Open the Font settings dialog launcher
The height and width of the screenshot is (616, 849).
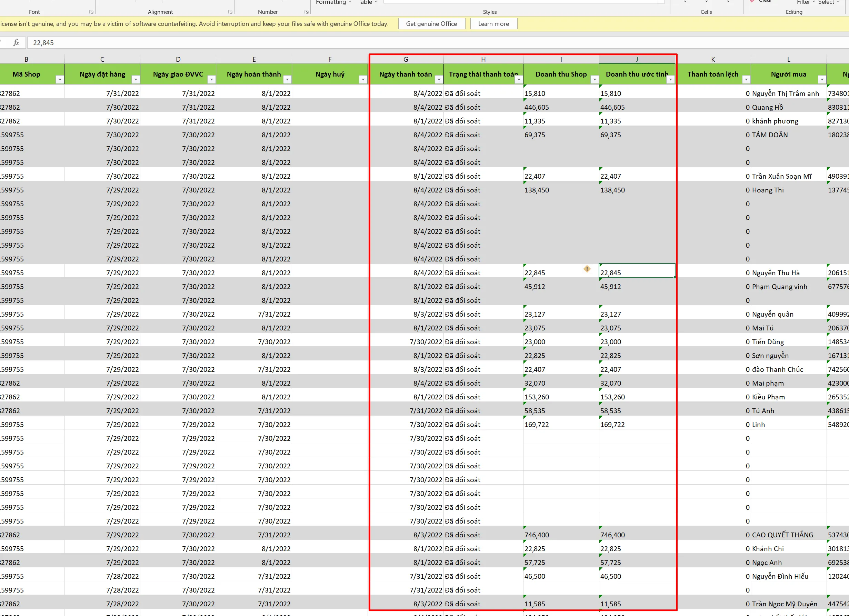91,12
